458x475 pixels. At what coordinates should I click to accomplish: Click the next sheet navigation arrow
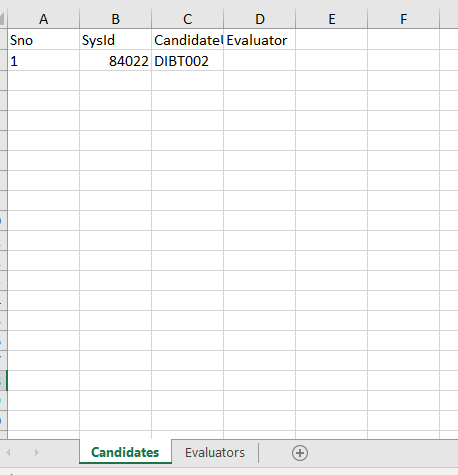pyautogui.click(x=37, y=453)
